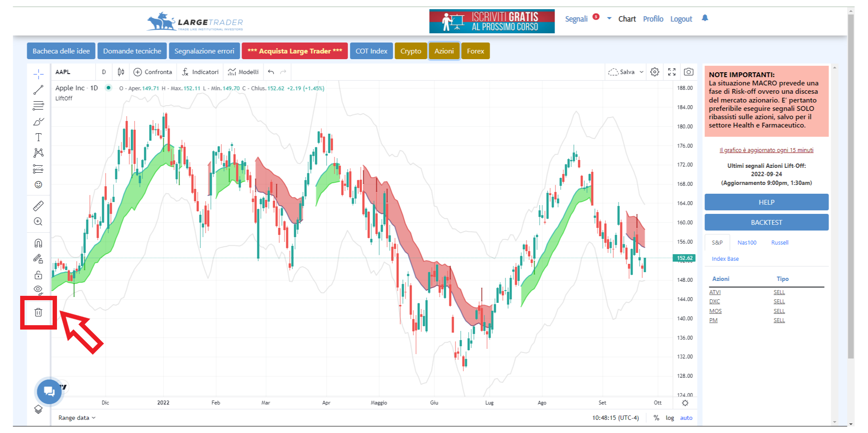Switch to the Crypto section

pyautogui.click(x=411, y=51)
